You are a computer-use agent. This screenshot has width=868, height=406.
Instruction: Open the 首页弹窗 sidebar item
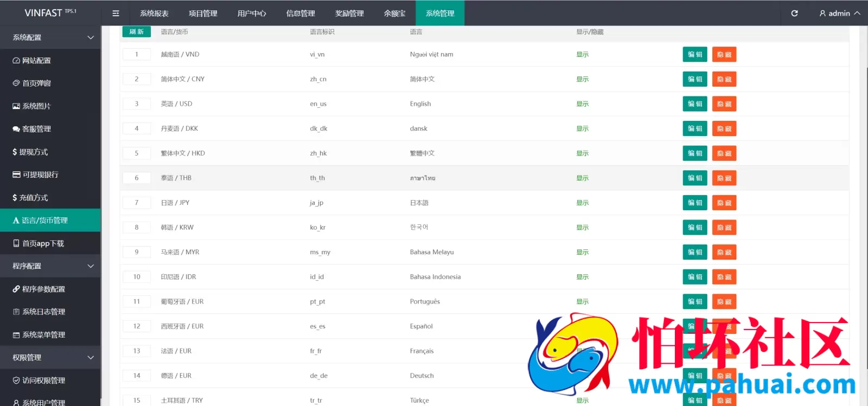pos(50,83)
